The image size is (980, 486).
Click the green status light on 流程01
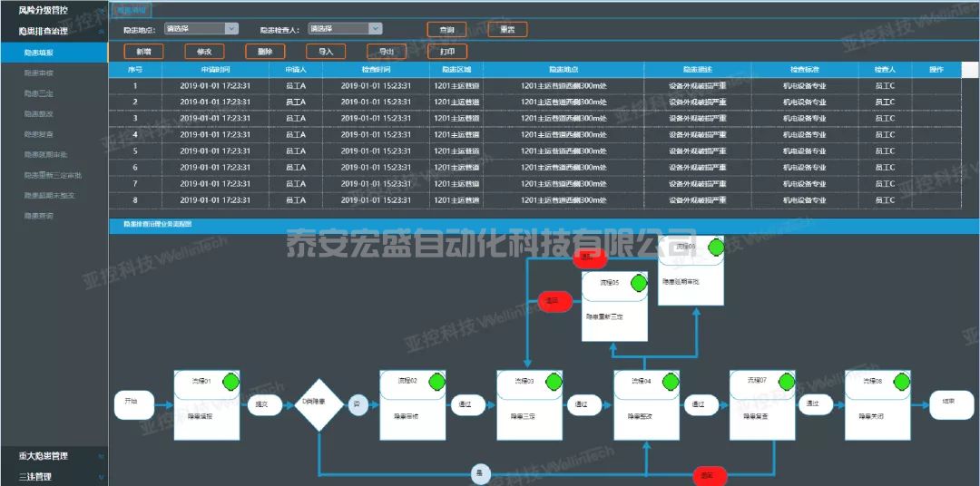(x=228, y=382)
